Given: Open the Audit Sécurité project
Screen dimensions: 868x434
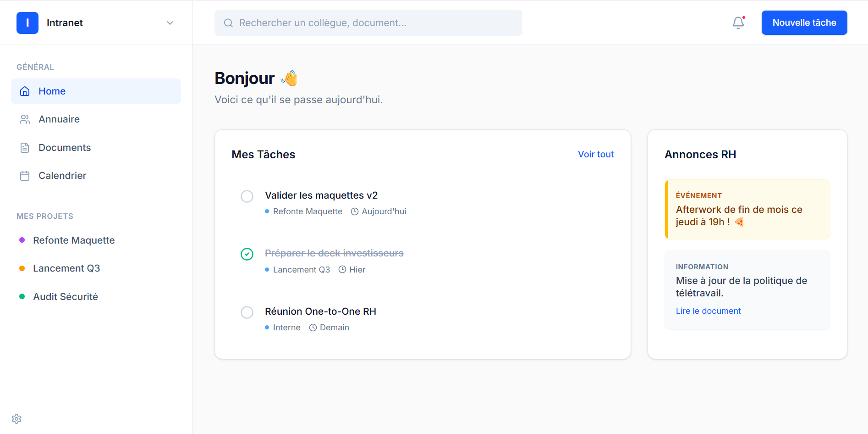Looking at the screenshot, I should (x=66, y=297).
